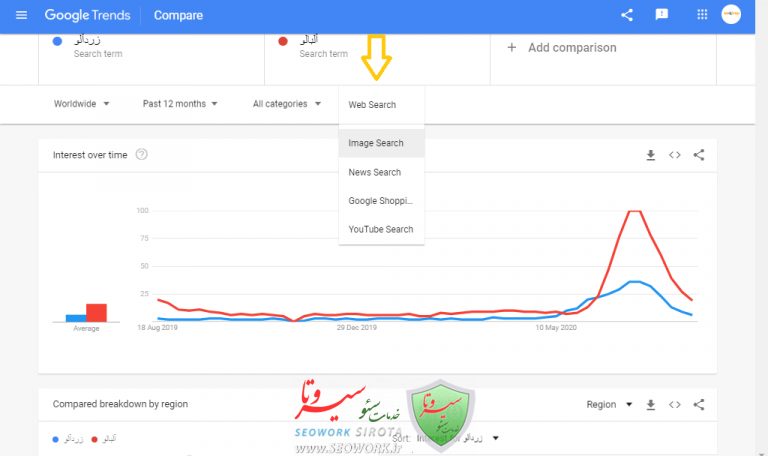Share the region breakdown card
The width and height of the screenshot is (768, 456).
click(x=699, y=405)
